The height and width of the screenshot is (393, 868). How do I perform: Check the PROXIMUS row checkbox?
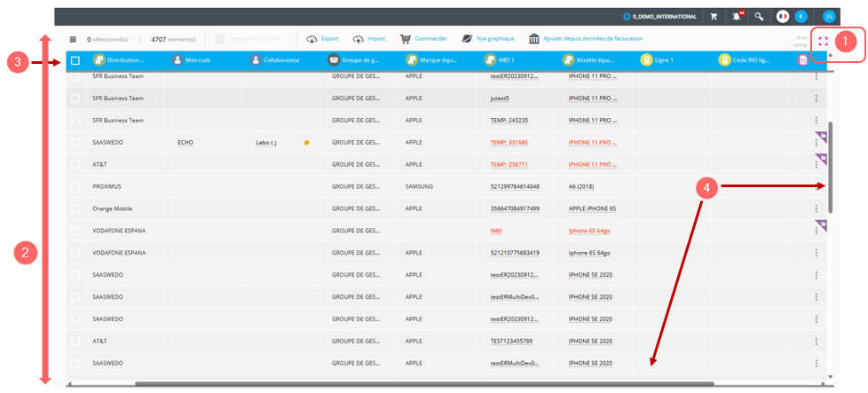pyautogui.click(x=75, y=186)
